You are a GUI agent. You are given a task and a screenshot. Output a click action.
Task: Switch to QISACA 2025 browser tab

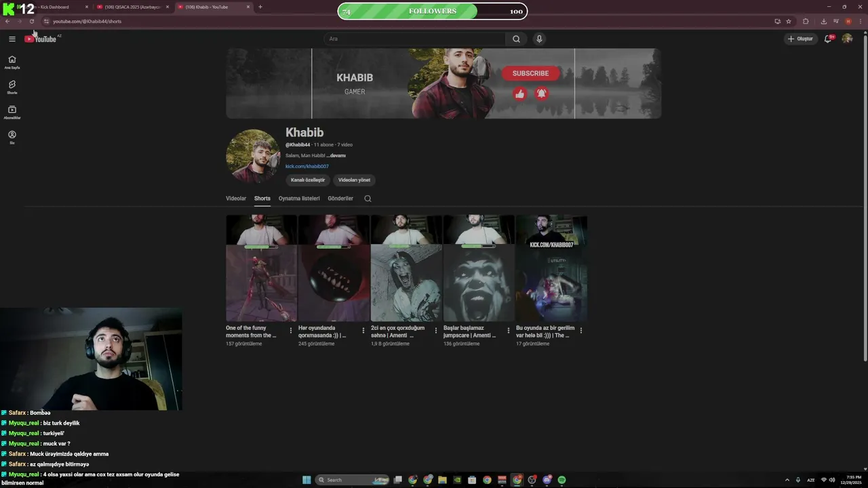(x=132, y=7)
